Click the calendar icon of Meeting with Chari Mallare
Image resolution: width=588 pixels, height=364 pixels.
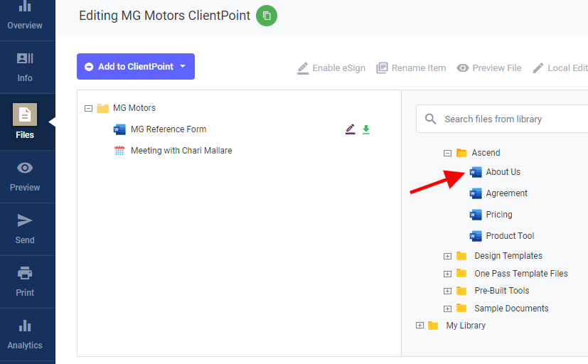point(119,151)
